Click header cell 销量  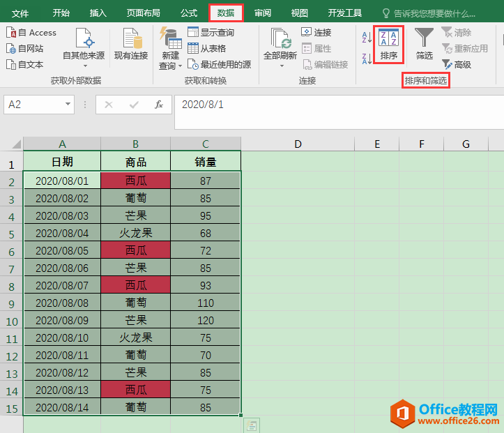(206, 161)
